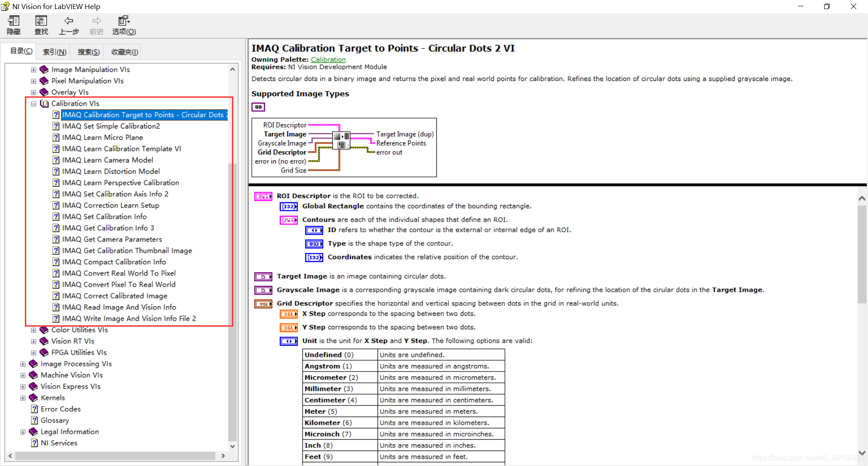Click the Machine Vision VIs book icon
868x466 pixels.
click(x=33, y=375)
